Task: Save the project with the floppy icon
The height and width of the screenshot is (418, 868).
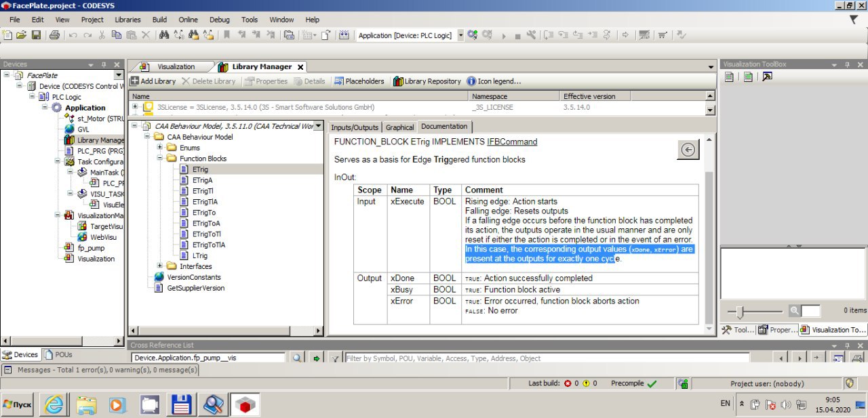Action: 37,35
